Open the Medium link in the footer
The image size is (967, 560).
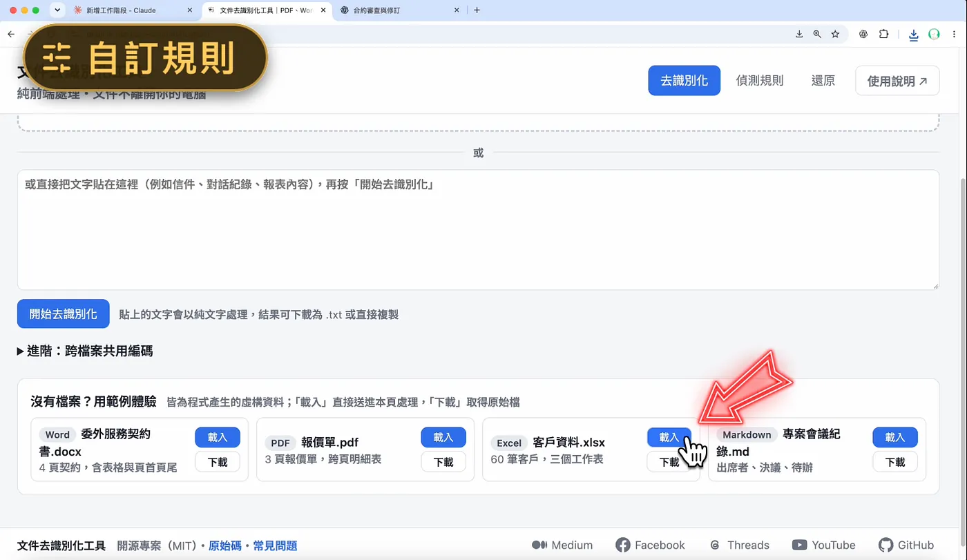coord(562,545)
